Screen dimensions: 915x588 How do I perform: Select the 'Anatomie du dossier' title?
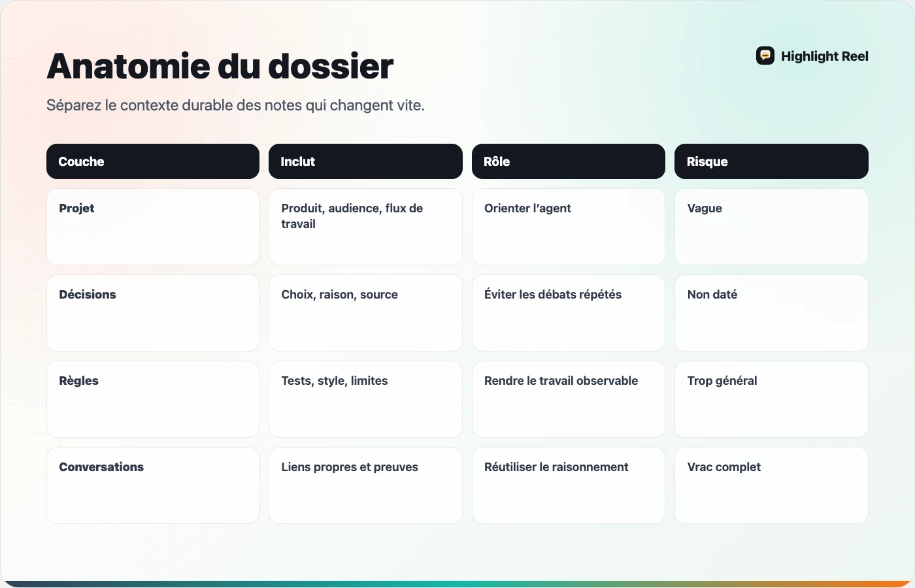pyautogui.click(x=220, y=66)
